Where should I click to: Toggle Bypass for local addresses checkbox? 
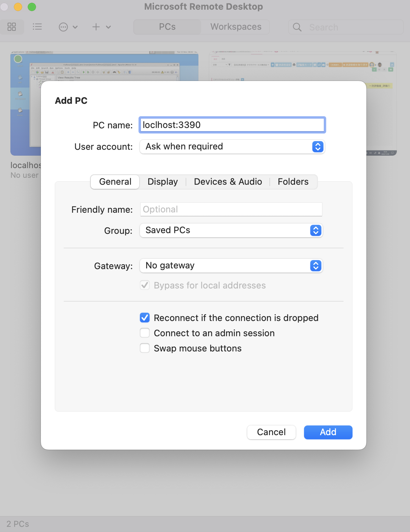145,285
